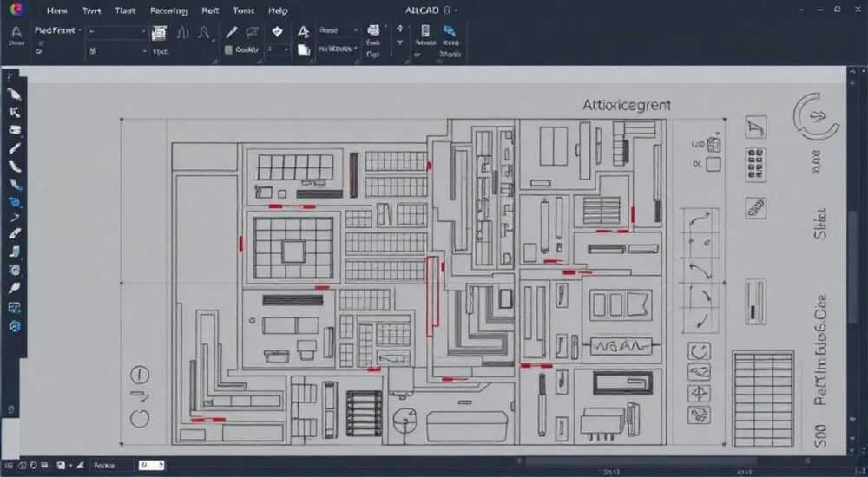Image resolution: width=868 pixels, height=477 pixels.
Task: Click the bottom boxed icon above the canvas border
Action: pos(699,415)
